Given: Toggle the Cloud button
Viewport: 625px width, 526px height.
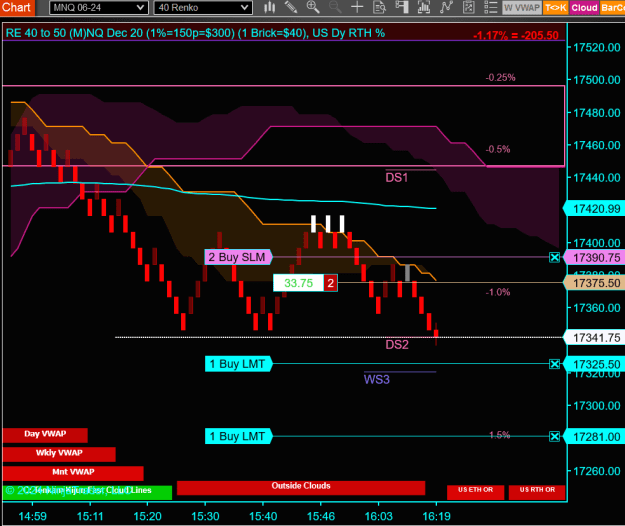Looking at the screenshot, I should pos(584,8).
